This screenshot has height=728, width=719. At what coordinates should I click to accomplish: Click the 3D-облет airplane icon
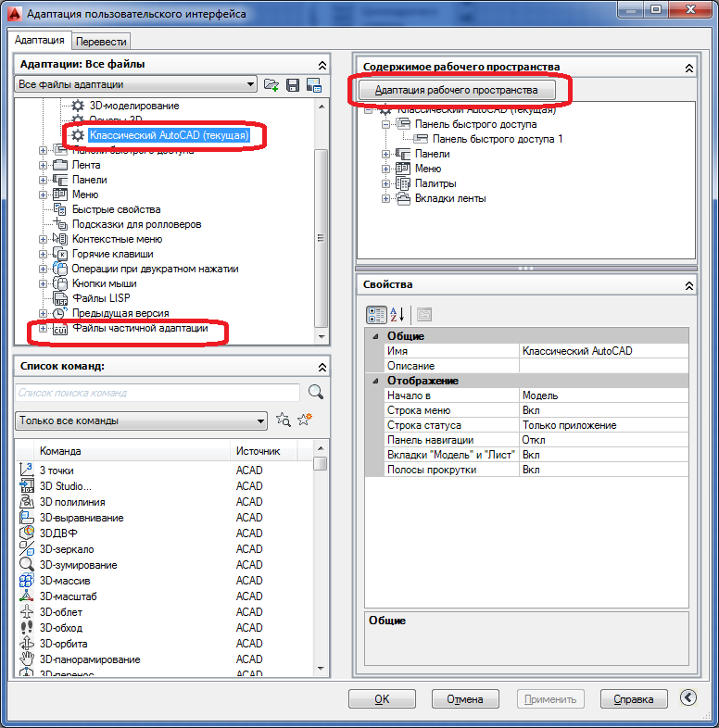pos(27,612)
